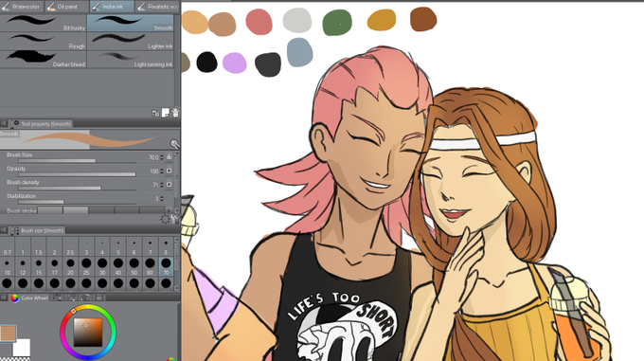The height and width of the screenshot is (361, 644).
Task: Open Opacity dynamics settings button
Action: 169,171
